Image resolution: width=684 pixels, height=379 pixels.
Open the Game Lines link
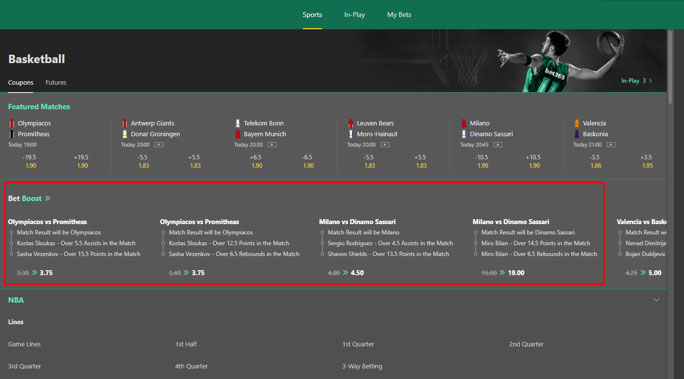[x=24, y=344]
